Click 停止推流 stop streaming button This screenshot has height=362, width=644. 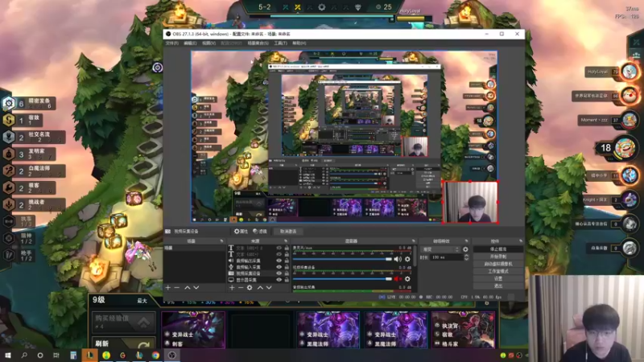(498, 249)
